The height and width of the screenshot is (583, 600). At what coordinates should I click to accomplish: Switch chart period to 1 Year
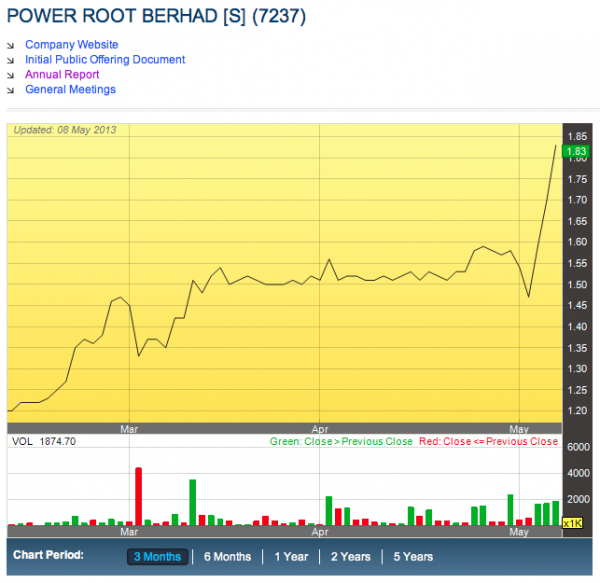tap(291, 557)
